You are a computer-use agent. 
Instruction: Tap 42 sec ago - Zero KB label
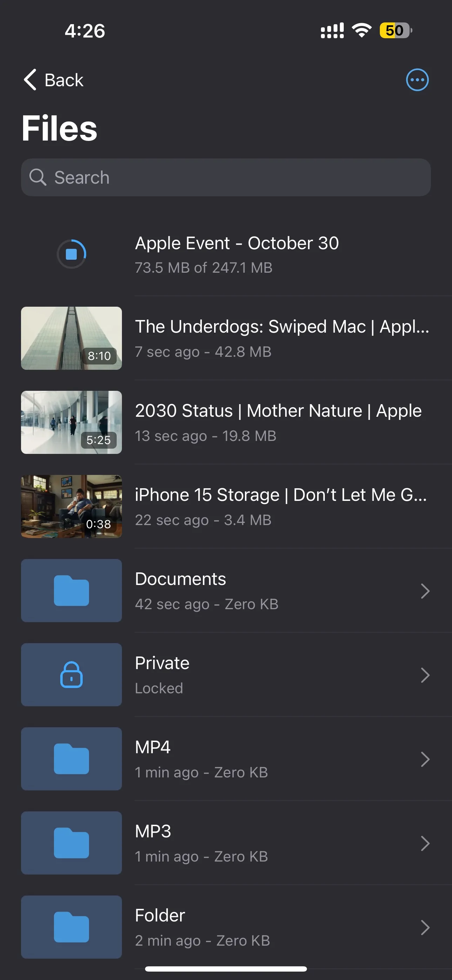coord(207,604)
